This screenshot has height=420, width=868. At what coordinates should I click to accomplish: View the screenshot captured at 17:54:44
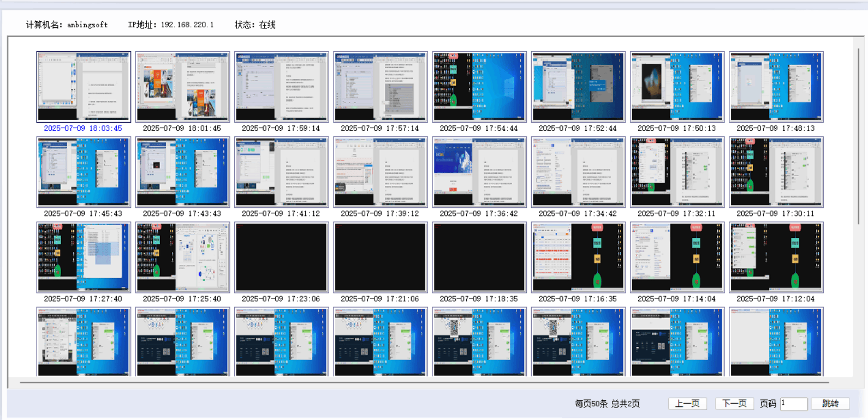(x=479, y=87)
